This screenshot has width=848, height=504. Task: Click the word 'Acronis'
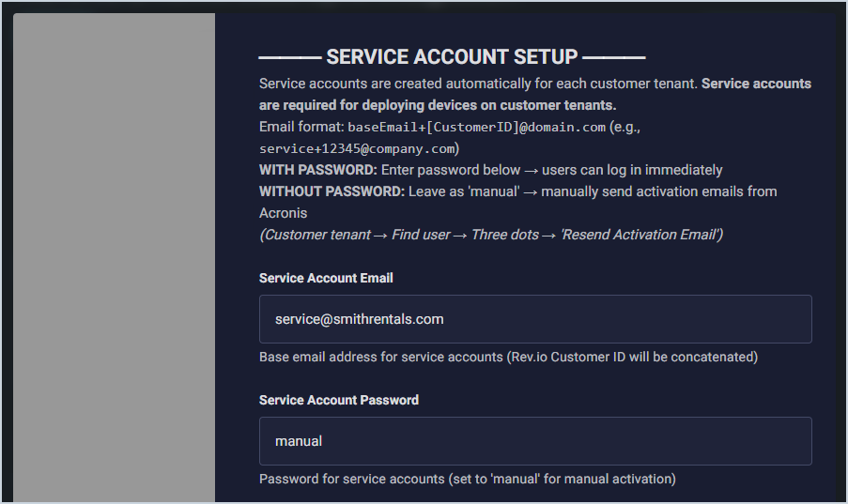[285, 213]
